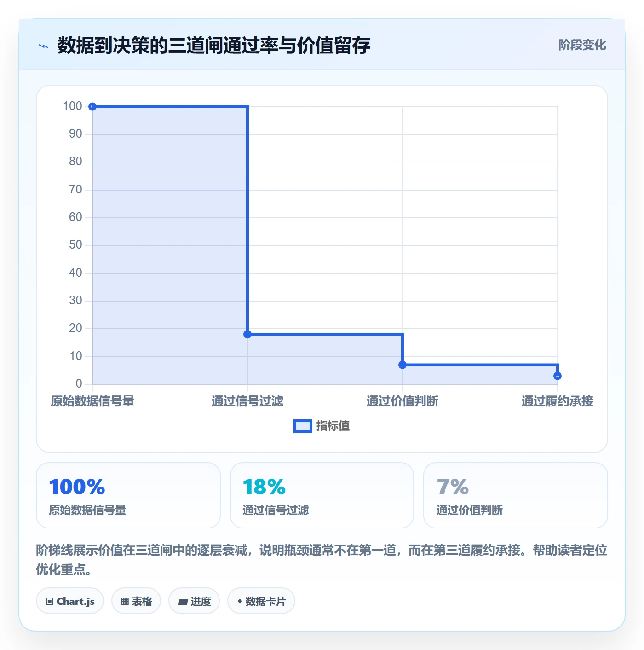The height and width of the screenshot is (650, 644).
Task: Click the 进度 tag
Action: pos(194,601)
